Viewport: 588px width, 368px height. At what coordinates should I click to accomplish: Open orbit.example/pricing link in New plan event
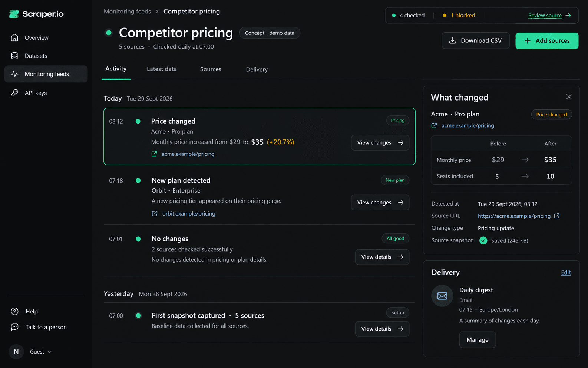[x=189, y=214]
